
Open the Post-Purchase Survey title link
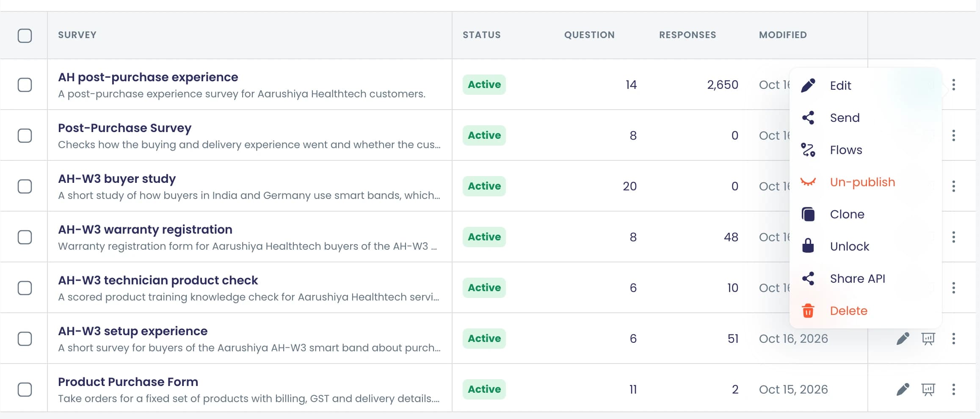point(124,128)
